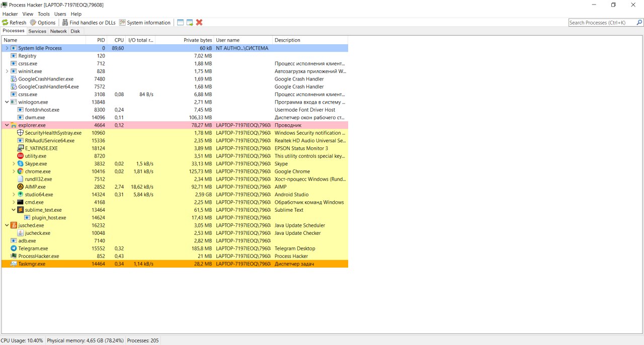Select the Registry process row
644x345 pixels.
[175, 56]
